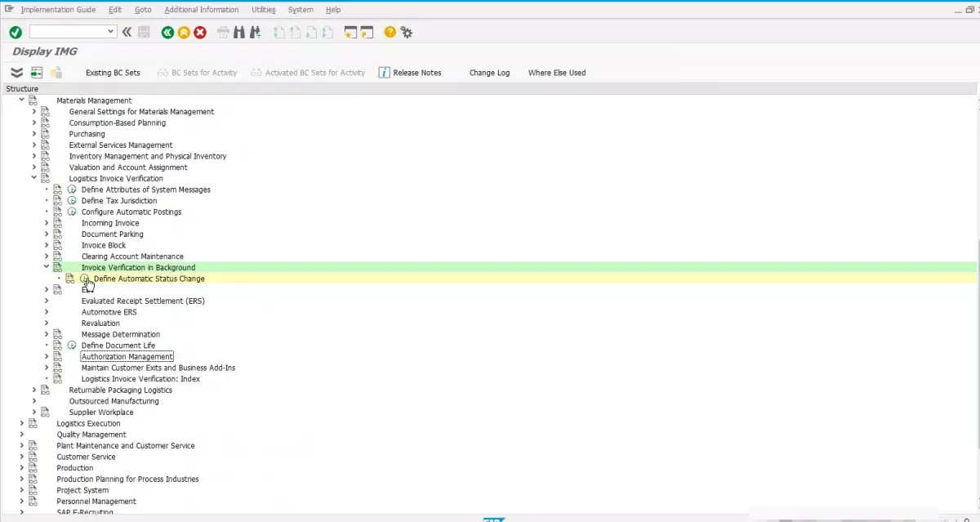Screen dimensions: 980x522
Task: Click the Create New Session icon
Action: 350,32
